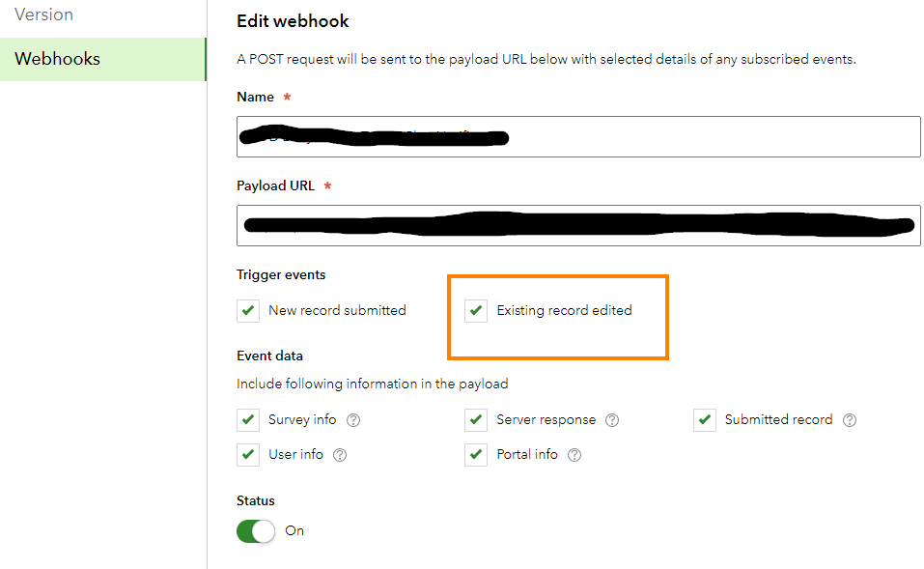Viewport: 924px width, 569px height.
Task: Toggle Server response checkbox
Action: point(476,420)
